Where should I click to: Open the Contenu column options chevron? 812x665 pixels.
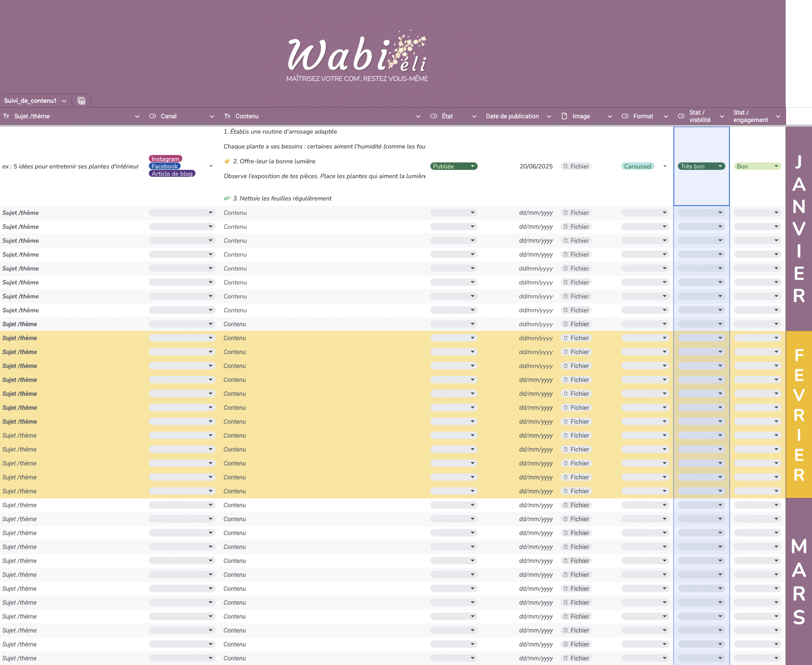coord(418,117)
